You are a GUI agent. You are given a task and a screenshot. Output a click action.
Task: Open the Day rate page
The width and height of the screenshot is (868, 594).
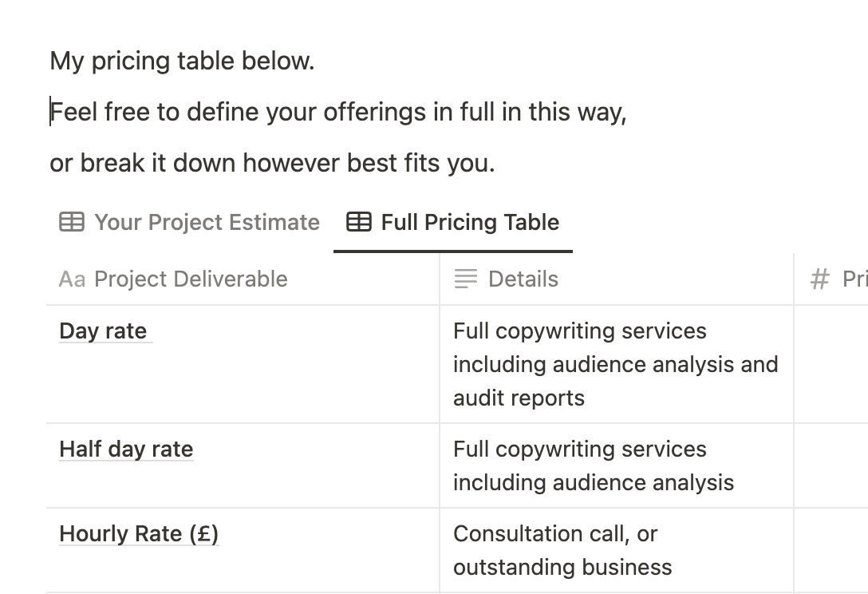pyautogui.click(x=104, y=331)
